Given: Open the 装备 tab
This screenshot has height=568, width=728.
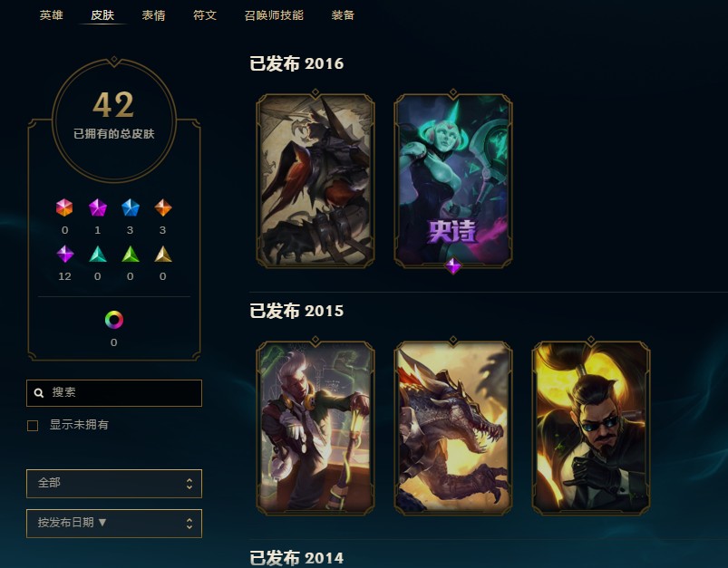Looking at the screenshot, I should point(343,15).
